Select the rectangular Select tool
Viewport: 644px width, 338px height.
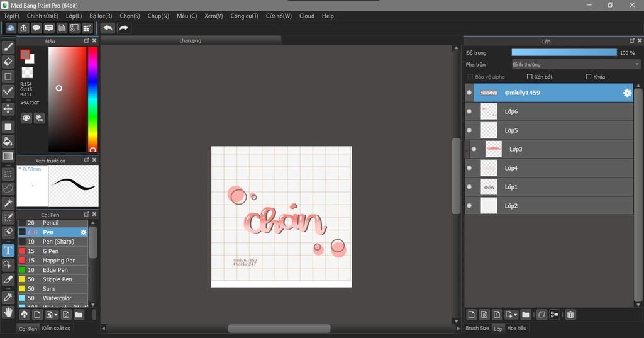[x=8, y=174]
